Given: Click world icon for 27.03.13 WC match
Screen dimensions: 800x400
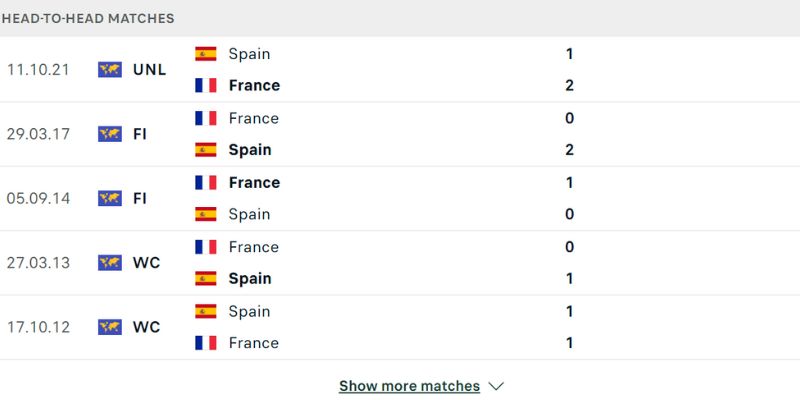Looking at the screenshot, I should tap(110, 262).
